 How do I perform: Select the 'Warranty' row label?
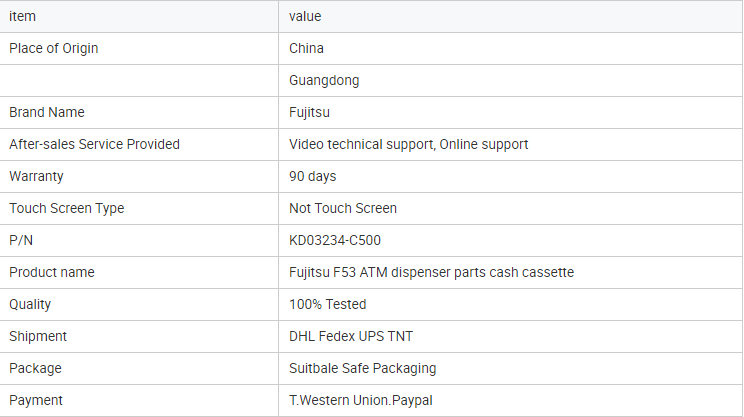pyautogui.click(x=36, y=176)
